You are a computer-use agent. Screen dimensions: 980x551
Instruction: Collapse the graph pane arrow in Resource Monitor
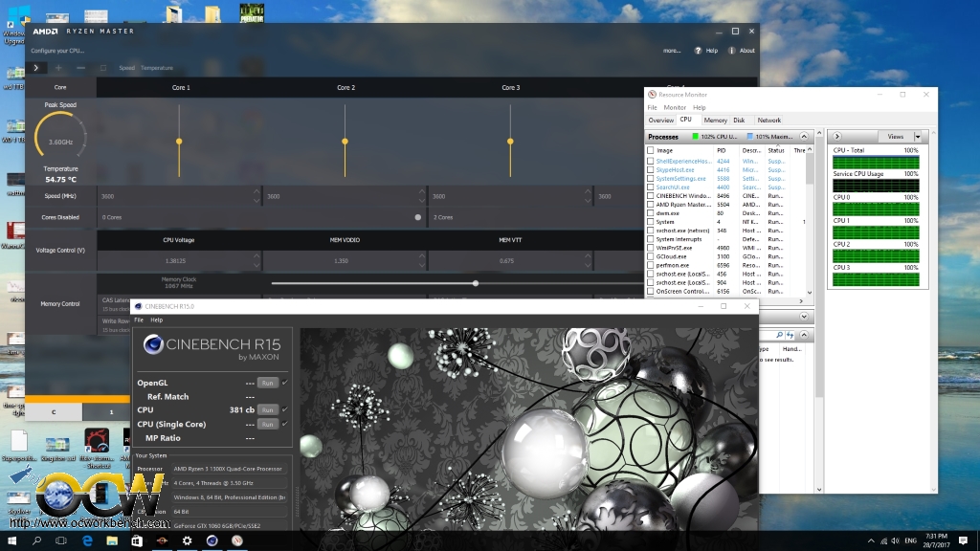pyautogui.click(x=836, y=136)
